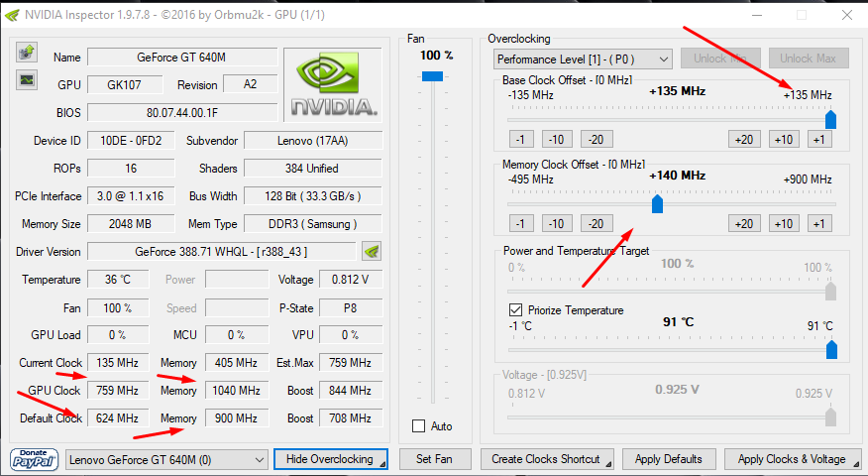Click the Donate PayPal button
The width and height of the screenshot is (868, 476).
[35, 459]
